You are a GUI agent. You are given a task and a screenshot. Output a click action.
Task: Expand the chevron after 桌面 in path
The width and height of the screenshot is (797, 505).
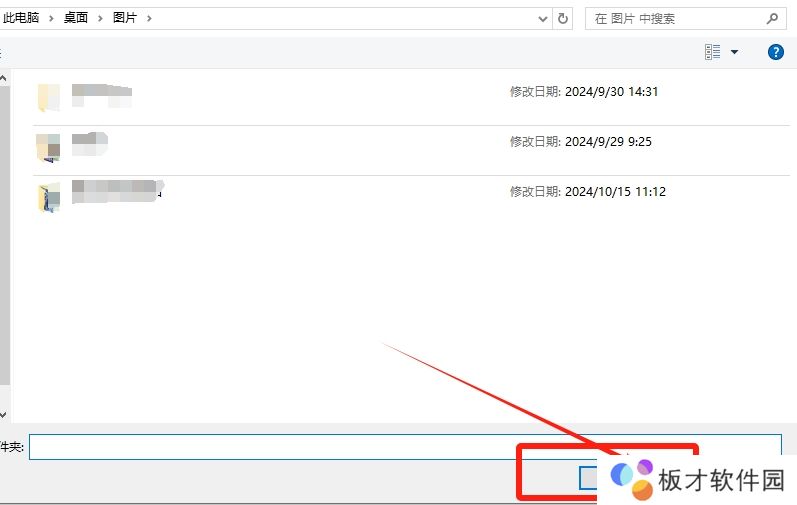[100, 18]
